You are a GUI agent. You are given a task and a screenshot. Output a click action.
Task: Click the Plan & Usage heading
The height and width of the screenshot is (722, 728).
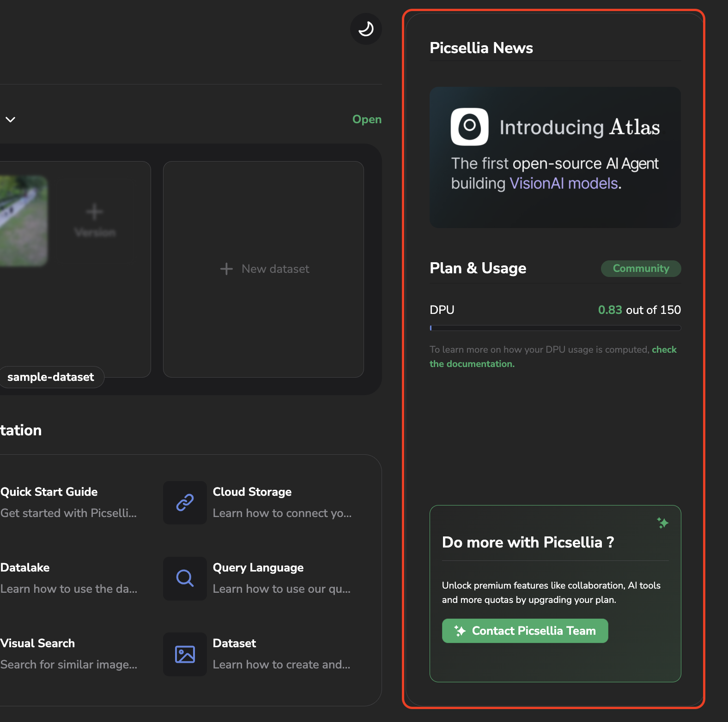point(478,268)
